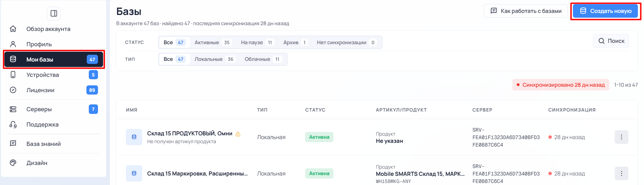This screenshot has height=185, width=644.
Task: Click the palette icon beside Дизайн
Action: (13, 163)
